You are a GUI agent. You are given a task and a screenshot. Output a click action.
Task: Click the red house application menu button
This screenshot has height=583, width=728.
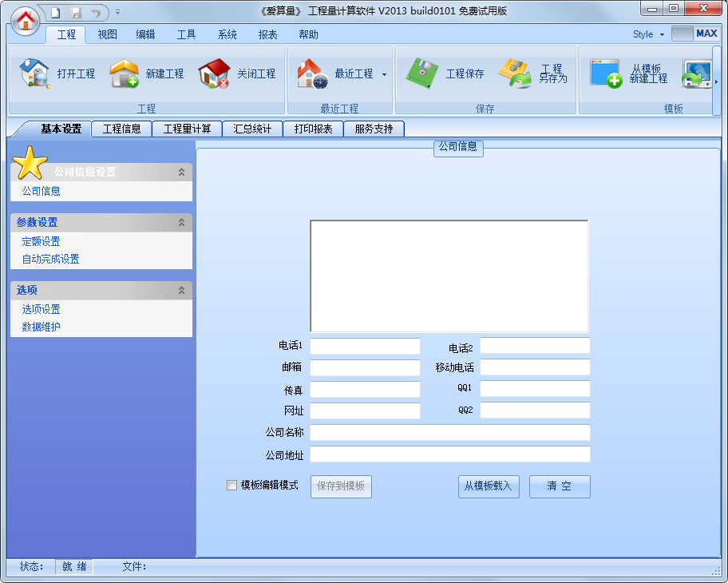click(25, 21)
